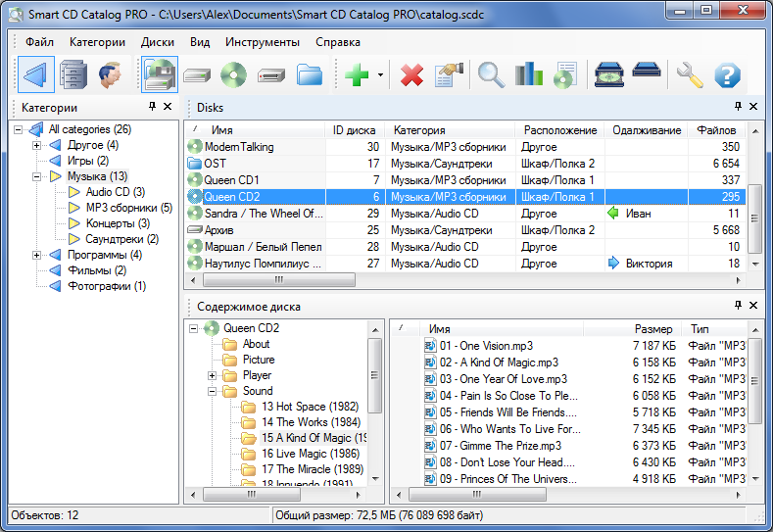Filter by removable drive toolbar icon
Screen dimensions: 773x532
(x=271, y=75)
